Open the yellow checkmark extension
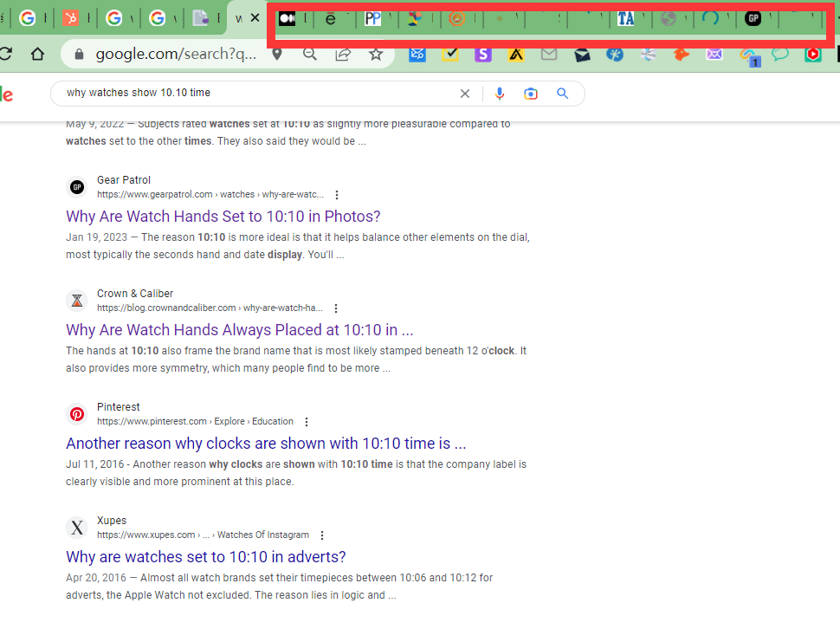This screenshot has width=840, height=629. pyautogui.click(x=450, y=54)
